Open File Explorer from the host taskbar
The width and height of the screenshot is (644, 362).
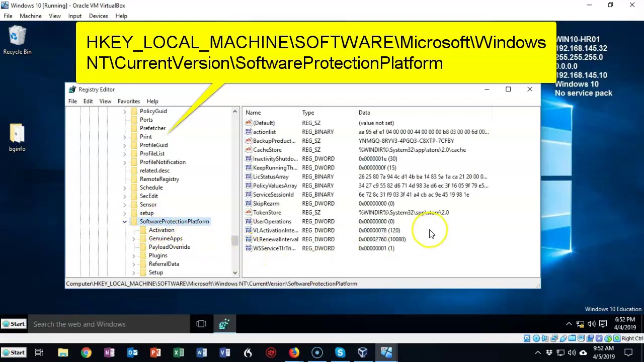(63, 352)
